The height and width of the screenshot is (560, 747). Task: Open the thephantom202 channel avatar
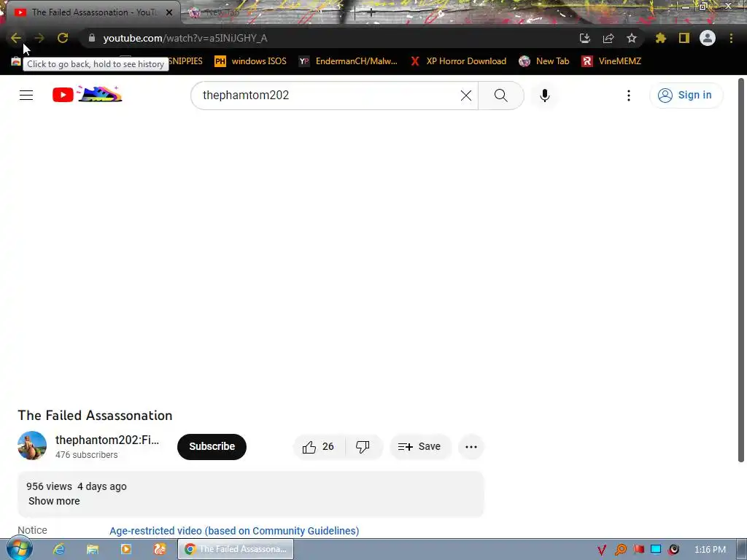32,446
